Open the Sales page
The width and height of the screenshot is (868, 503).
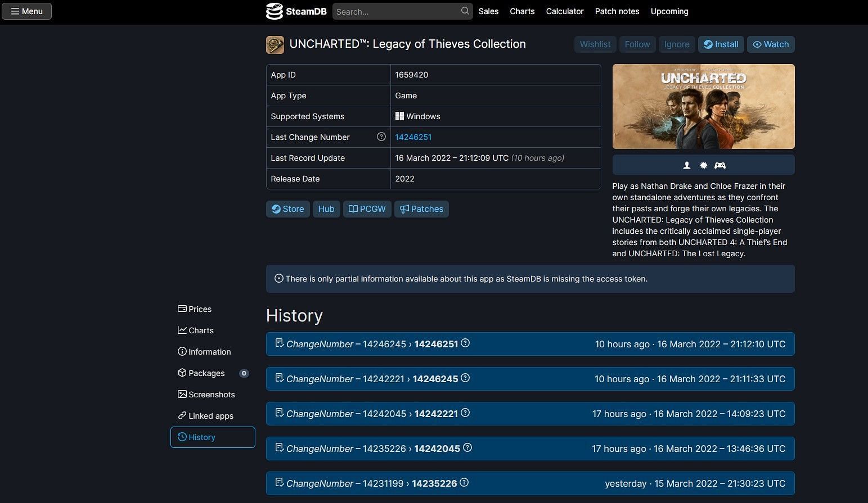pos(488,11)
